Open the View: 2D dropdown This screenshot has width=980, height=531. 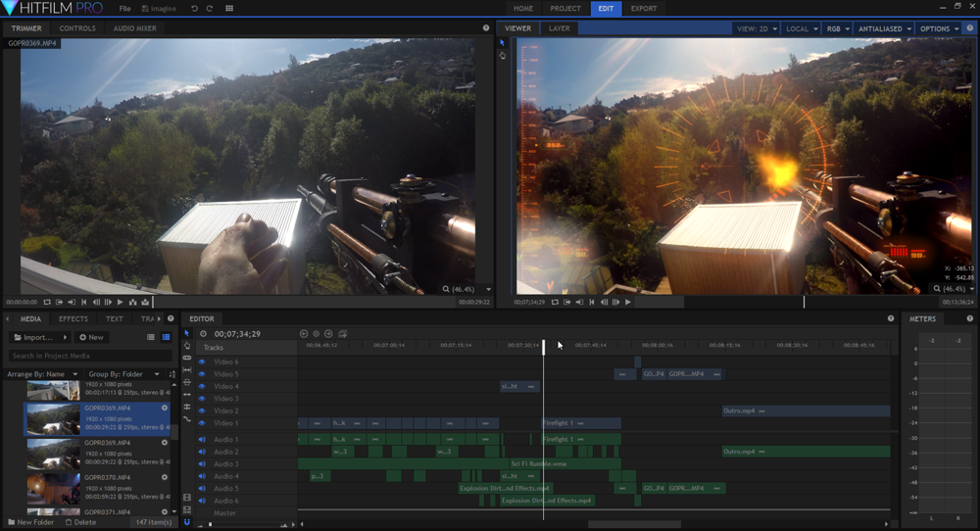pyautogui.click(x=757, y=28)
